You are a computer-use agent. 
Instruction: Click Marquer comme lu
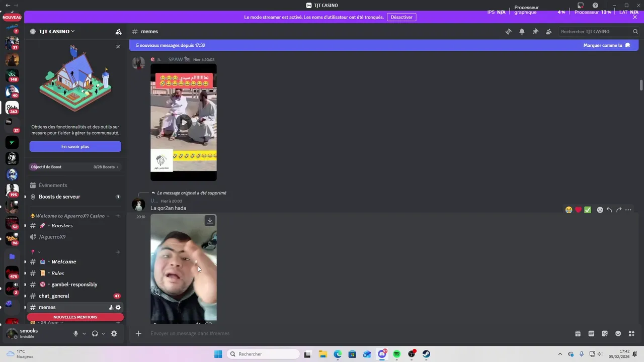point(607,45)
